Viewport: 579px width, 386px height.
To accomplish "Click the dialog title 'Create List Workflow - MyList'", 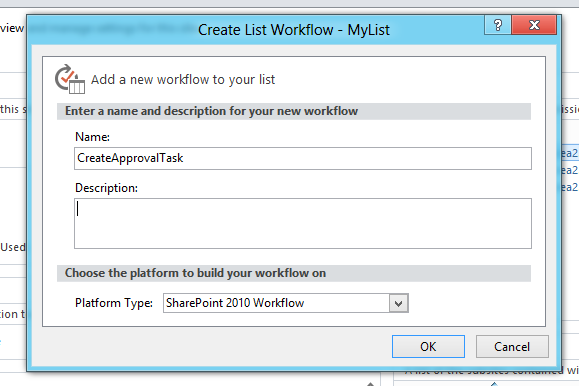I will pos(294,30).
